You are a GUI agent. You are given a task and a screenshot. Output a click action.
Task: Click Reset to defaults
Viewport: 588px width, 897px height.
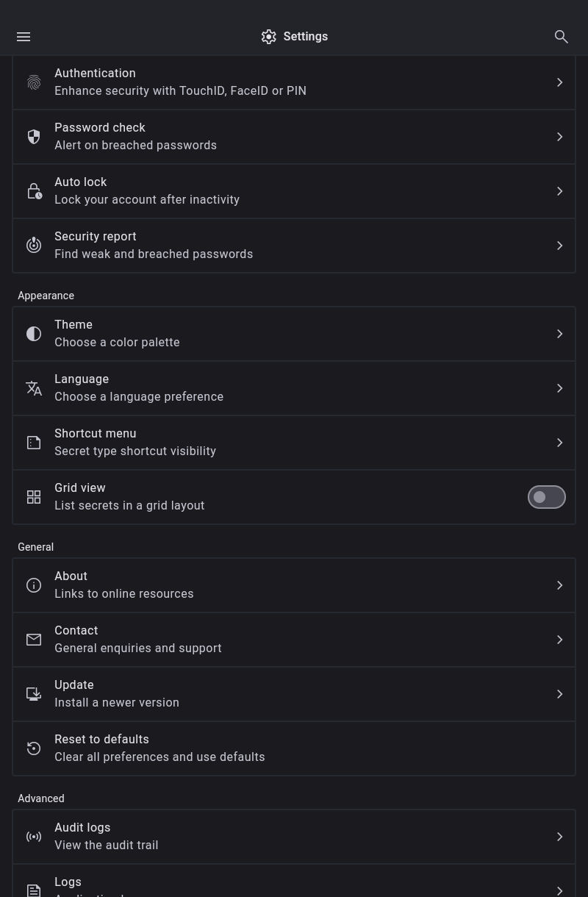pyautogui.click(x=294, y=748)
